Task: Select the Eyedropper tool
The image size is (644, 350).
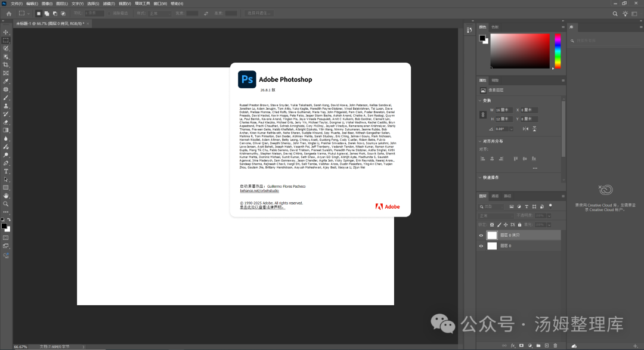Action: click(6, 81)
